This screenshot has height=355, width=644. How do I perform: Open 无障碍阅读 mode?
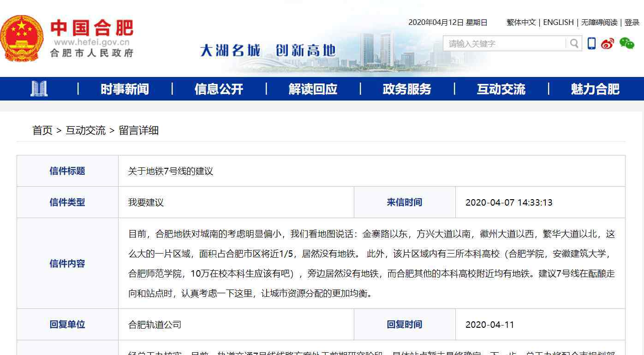pyautogui.click(x=599, y=22)
